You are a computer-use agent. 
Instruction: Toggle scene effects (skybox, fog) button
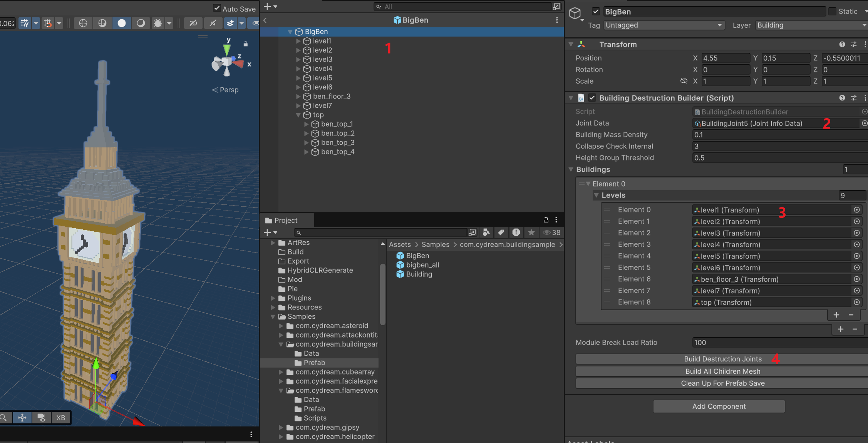click(x=230, y=23)
